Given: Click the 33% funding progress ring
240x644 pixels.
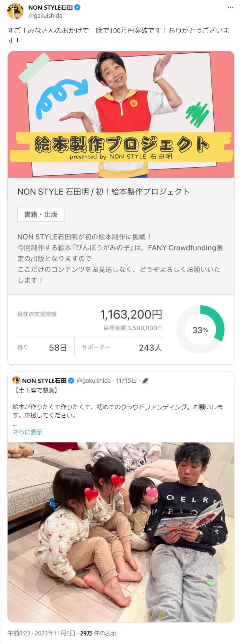Looking at the screenshot, I should click(x=200, y=329).
